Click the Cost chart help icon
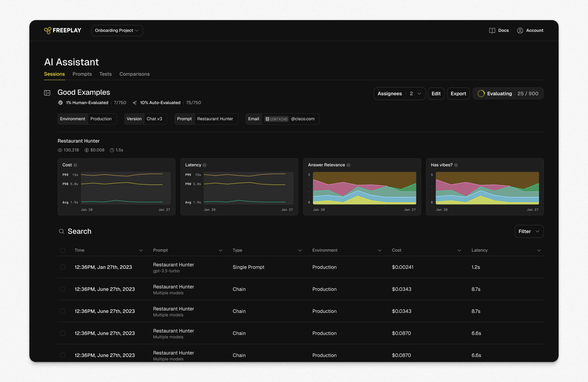The width and height of the screenshot is (588, 382). click(x=75, y=165)
